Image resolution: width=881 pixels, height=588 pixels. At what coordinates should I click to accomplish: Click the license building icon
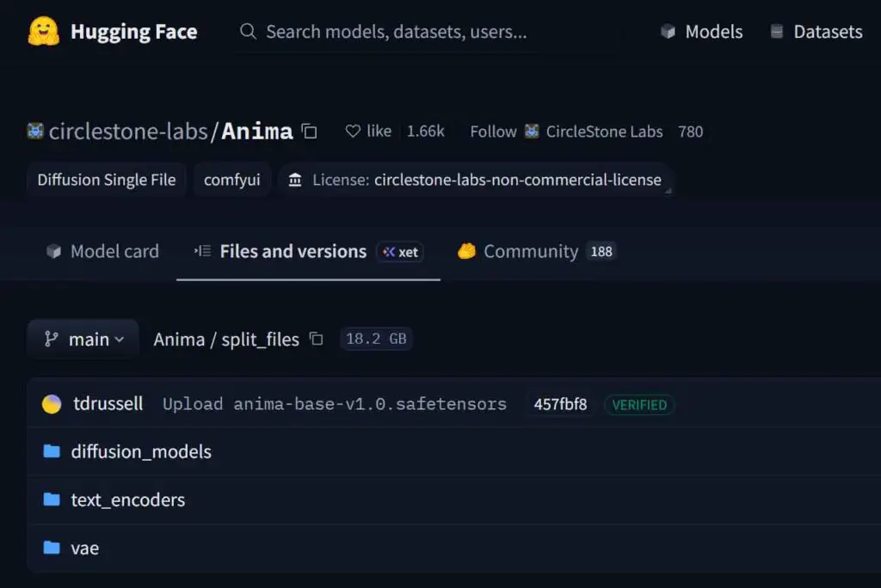(295, 180)
